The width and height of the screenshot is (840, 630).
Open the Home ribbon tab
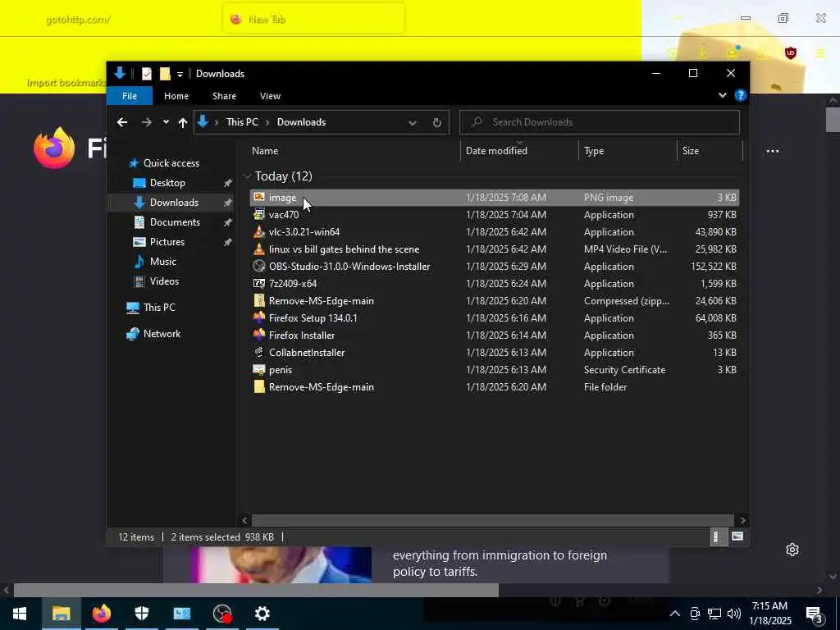176,96
